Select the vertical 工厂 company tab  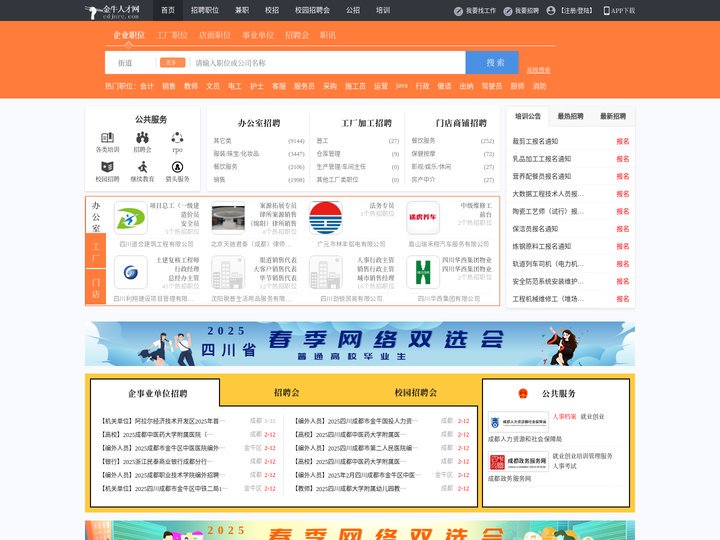pos(96,251)
